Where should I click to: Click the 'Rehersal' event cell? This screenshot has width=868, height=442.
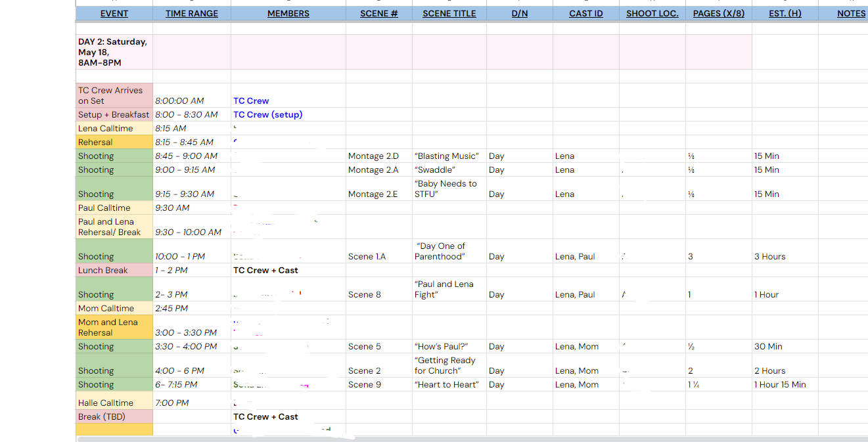click(114, 142)
